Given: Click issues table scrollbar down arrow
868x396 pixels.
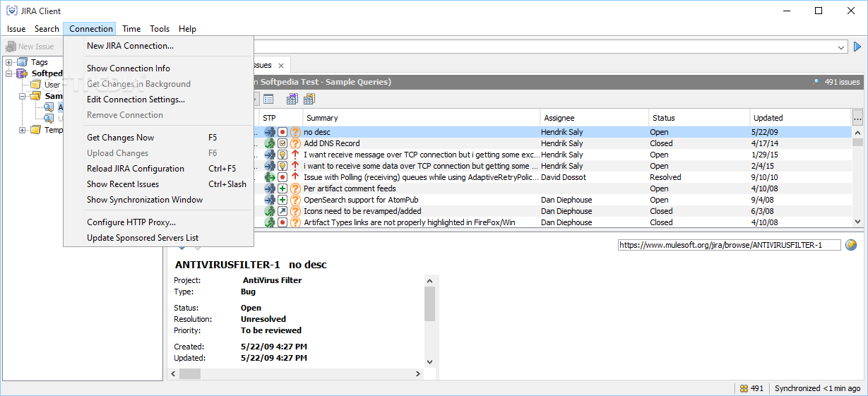Looking at the screenshot, I should click(x=858, y=222).
